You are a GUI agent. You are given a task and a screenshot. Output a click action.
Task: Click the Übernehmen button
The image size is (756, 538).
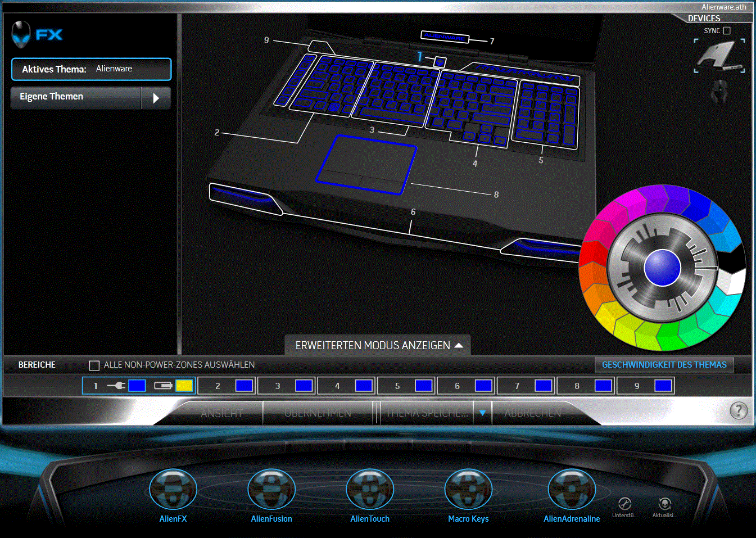(x=318, y=413)
